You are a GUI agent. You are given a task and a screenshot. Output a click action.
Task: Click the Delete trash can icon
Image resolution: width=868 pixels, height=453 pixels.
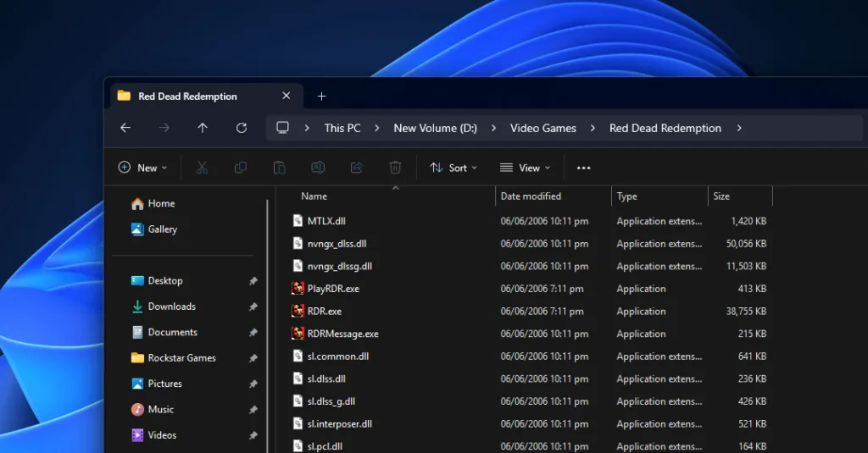(x=395, y=168)
